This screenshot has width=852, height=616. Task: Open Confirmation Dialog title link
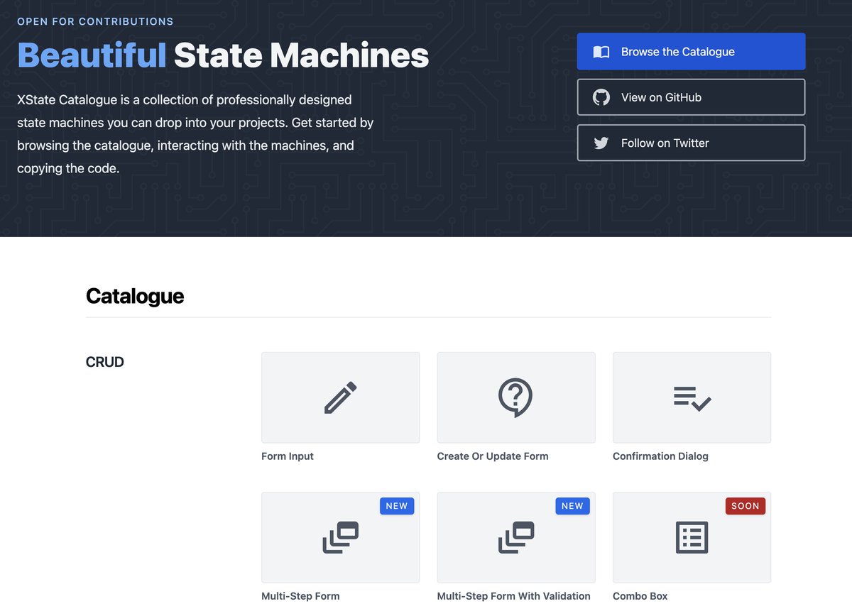pyautogui.click(x=660, y=456)
